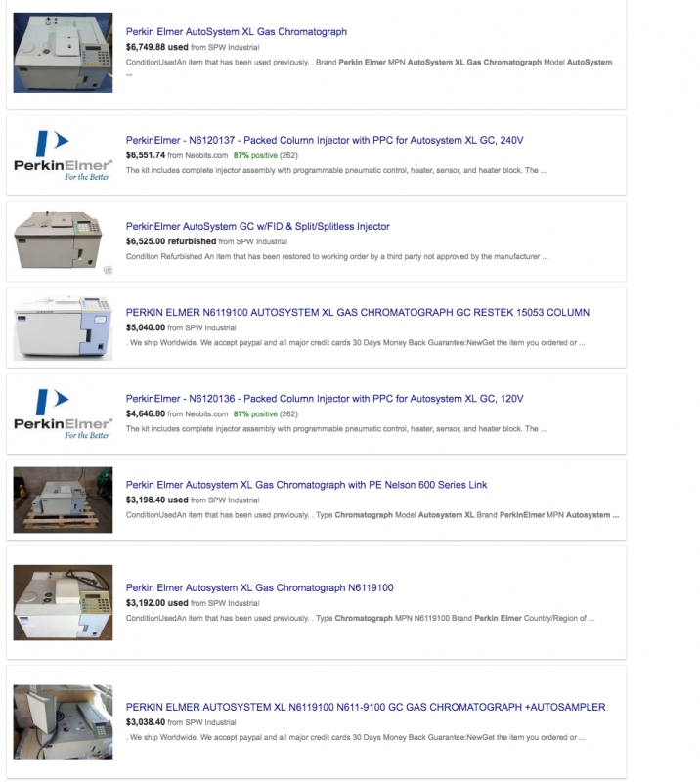The image size is (700, 782).
Task: Click 'from SPW Industrial' on the $5,040.00 listing
Action: tap(201, 328)
